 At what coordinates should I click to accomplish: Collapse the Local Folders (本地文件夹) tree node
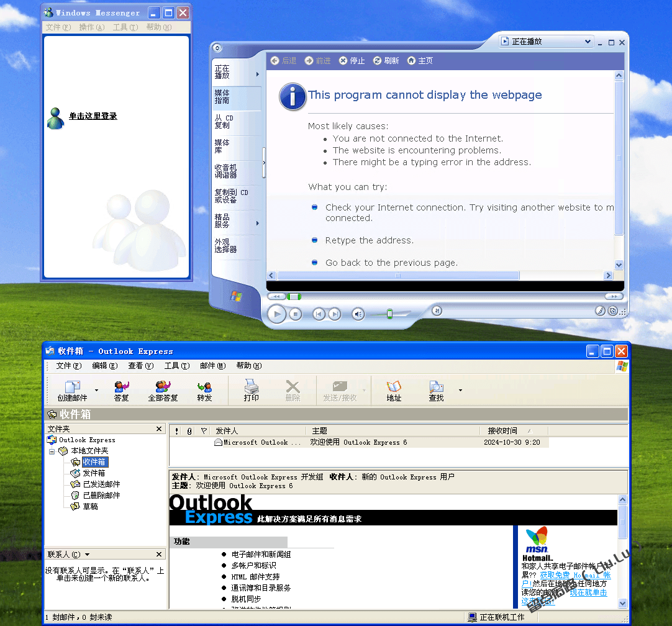click(x=52, y=451)
